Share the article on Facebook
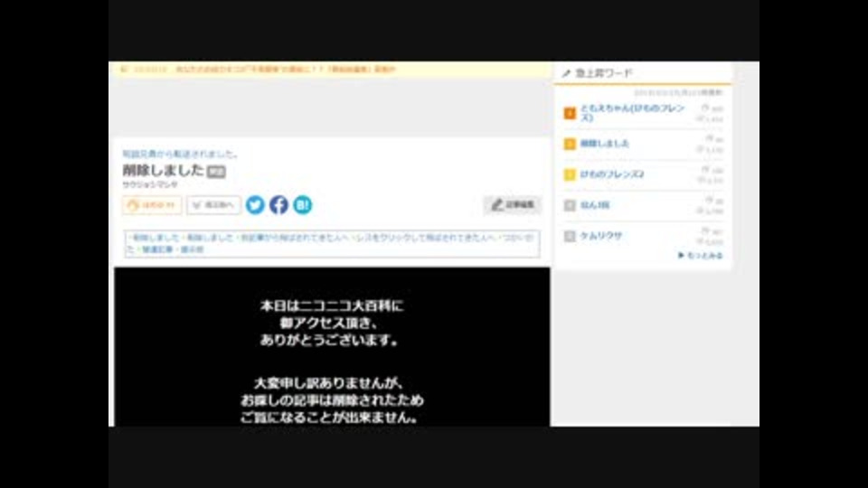The height and width of the screenshot is (488, 868). pos(278,205)
